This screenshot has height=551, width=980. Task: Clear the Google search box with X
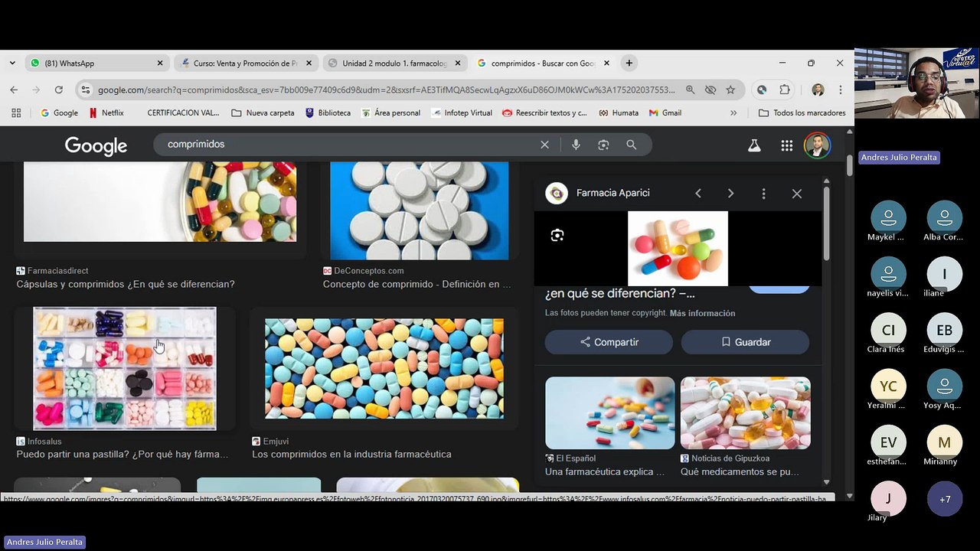point(544,145)
